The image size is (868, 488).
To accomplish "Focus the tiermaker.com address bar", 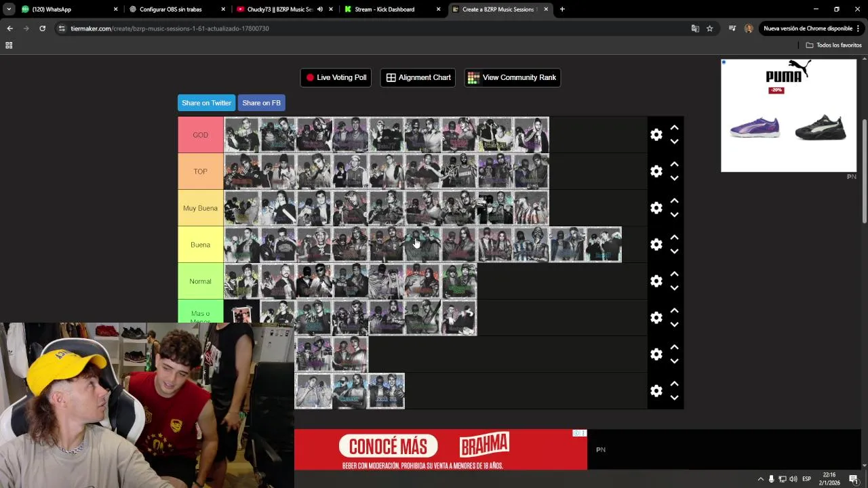I will pos(373,28).
